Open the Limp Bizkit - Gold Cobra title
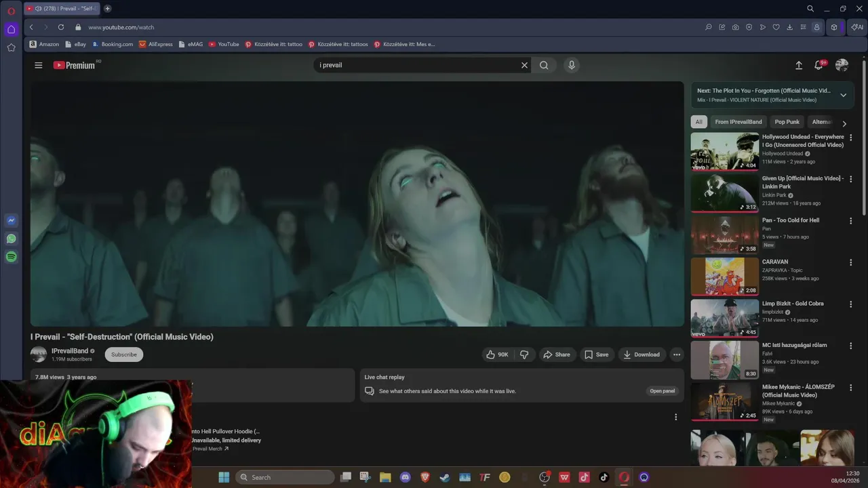Viewport: 868px width, 488px height. (x=793, y=304)
